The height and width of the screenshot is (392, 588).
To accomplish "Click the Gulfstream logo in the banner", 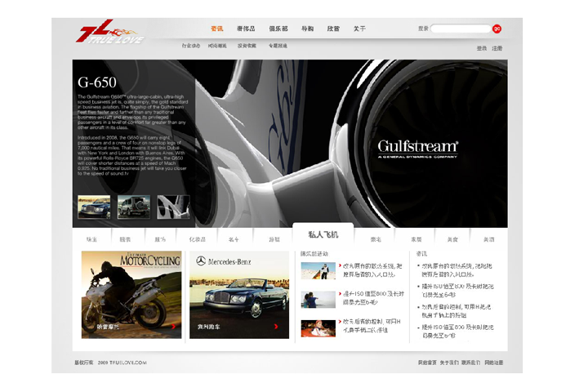I will (417, 148).
